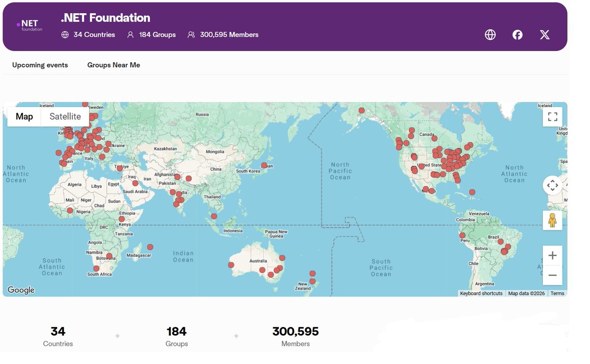Click the 184 Groups stat below map
This screenshot has width=590, height=364.
(177, 336)
